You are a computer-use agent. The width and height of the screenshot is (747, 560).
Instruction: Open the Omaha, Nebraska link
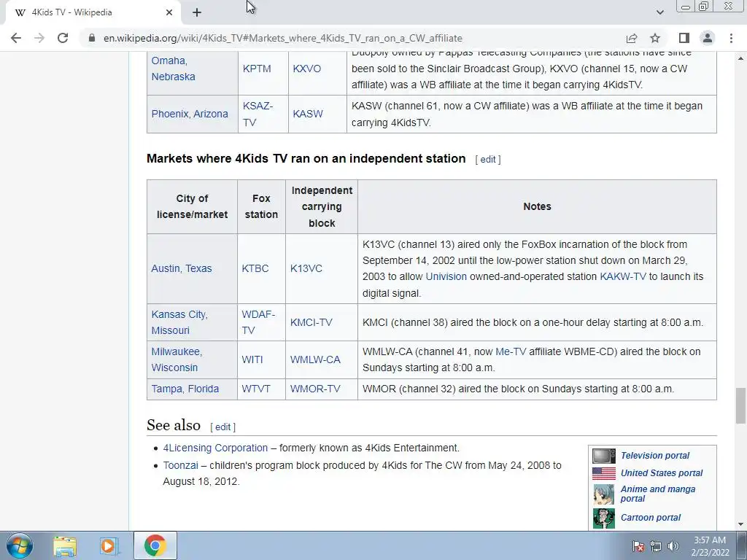174,69
